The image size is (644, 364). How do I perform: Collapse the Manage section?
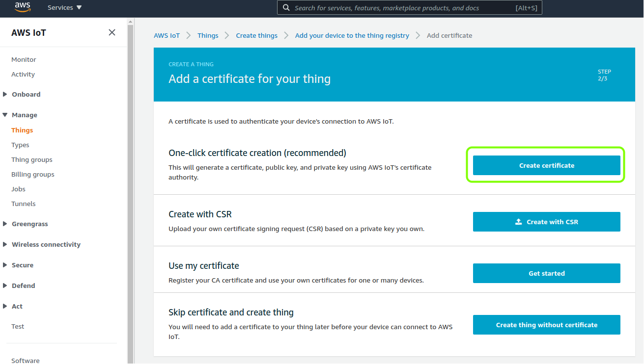pyautogui.click(x=5, y=115)
